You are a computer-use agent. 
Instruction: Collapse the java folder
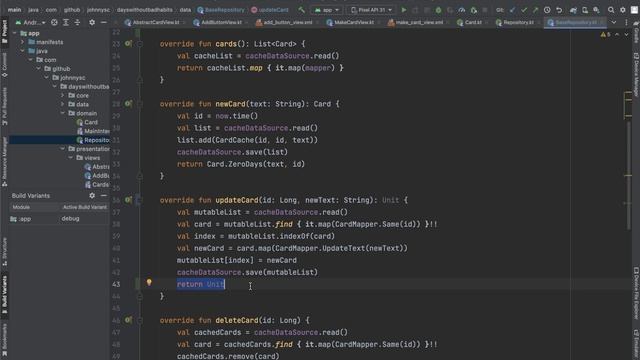click(22, 51)
